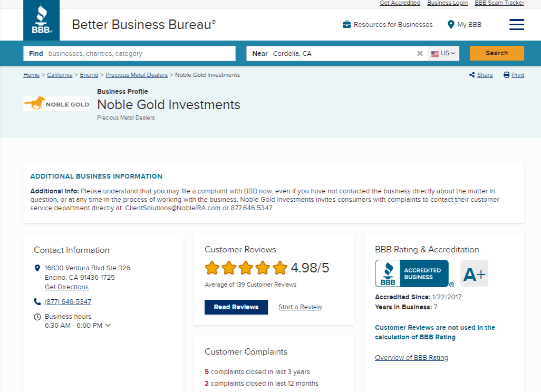Click the Contact Information heading

click(x=71, y=250)
